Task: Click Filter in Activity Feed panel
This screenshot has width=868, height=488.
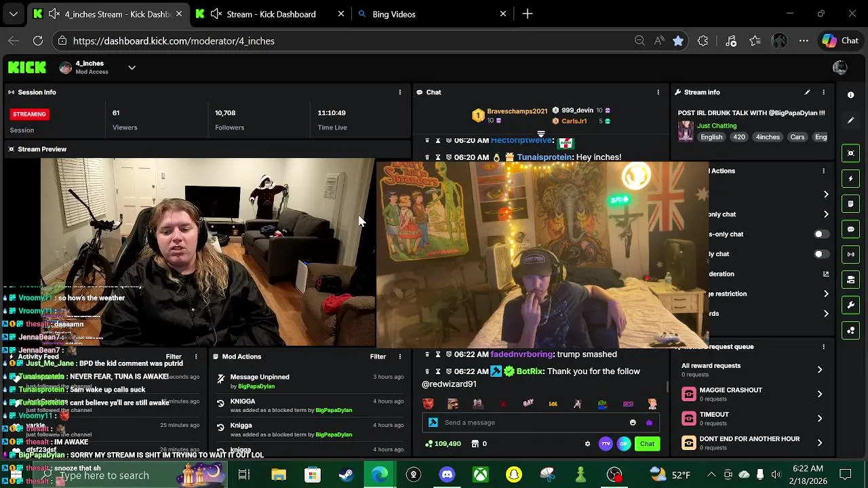Action: pos(174,357)
